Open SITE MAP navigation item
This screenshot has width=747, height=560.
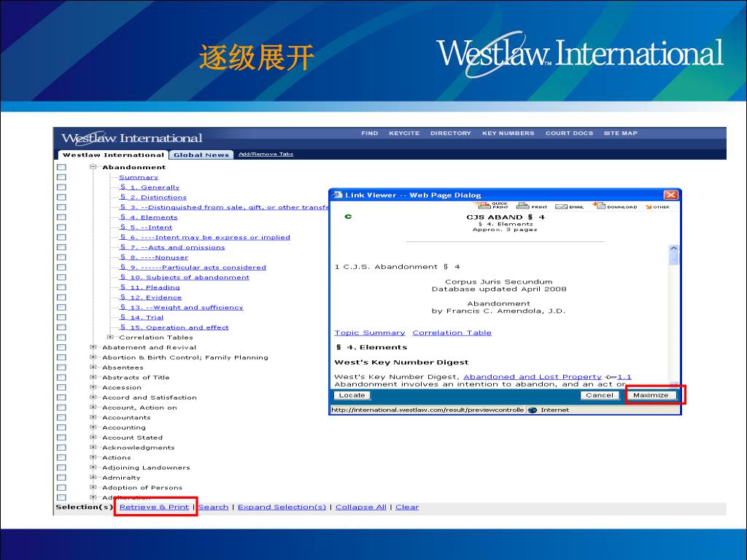pos(620,133)
